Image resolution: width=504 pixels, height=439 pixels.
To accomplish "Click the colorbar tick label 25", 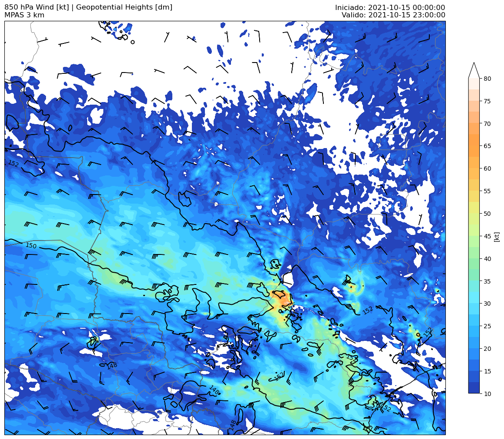I will pos(487,326).
